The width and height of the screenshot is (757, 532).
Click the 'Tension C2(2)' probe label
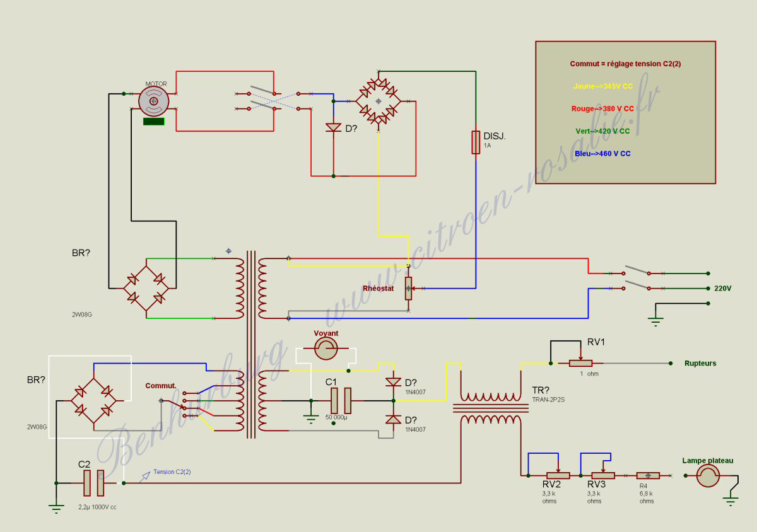172,471
